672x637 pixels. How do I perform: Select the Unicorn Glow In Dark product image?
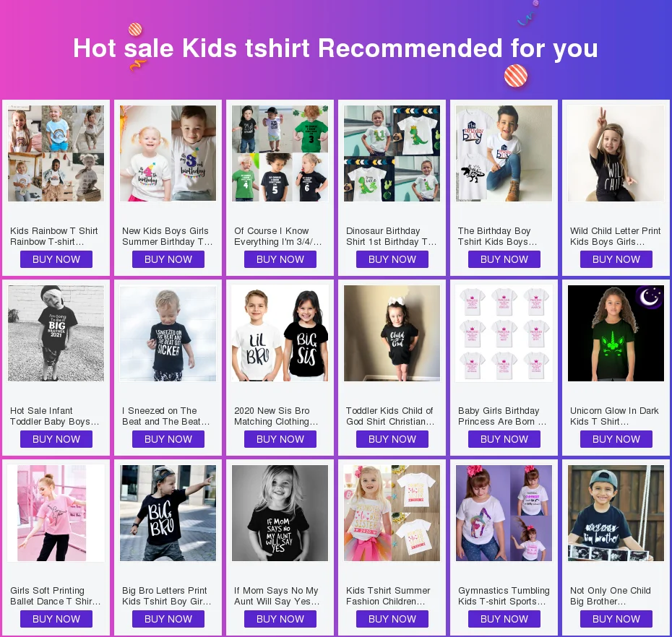click(x=616, y=333)
